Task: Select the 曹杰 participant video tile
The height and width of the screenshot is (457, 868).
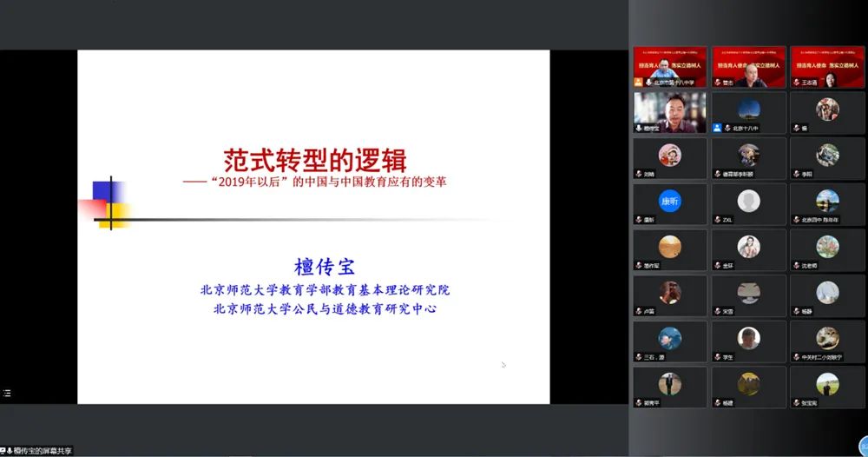Action: coord(748,67)
